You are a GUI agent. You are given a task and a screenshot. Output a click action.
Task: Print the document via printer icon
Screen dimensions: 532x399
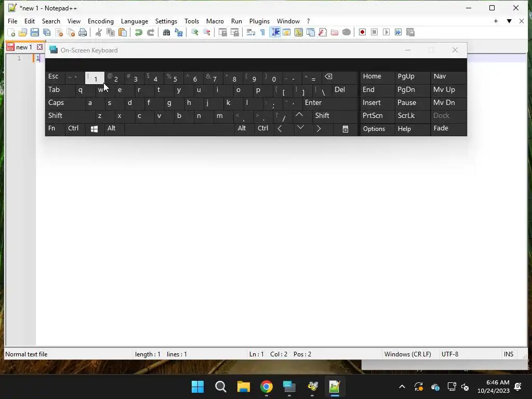(x=83, y=32)
